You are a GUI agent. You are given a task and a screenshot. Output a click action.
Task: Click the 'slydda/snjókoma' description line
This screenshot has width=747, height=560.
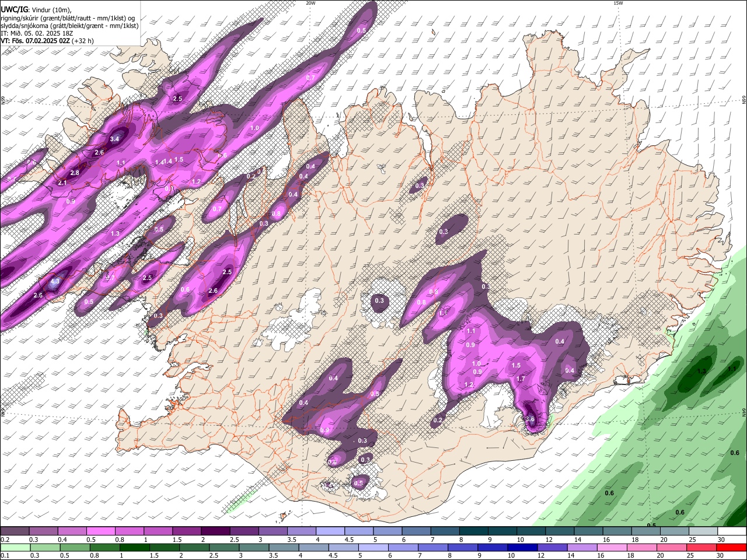click(x=70, y=26)
